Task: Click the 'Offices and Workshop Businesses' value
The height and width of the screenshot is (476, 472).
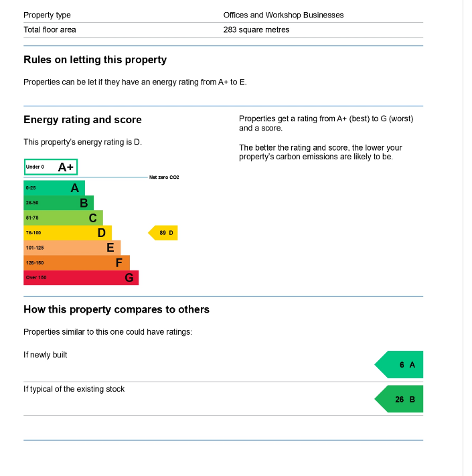Action: point(283,15)
